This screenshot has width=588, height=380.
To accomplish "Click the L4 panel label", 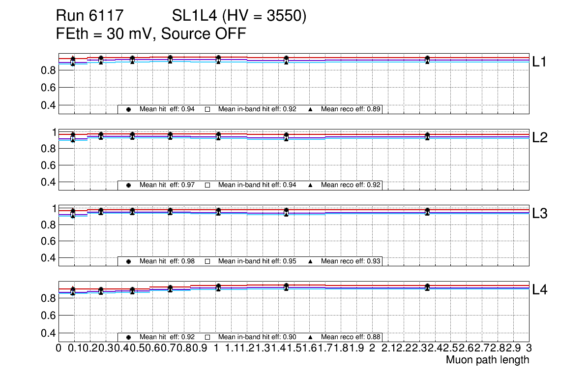I will click(x=541, y=290).
